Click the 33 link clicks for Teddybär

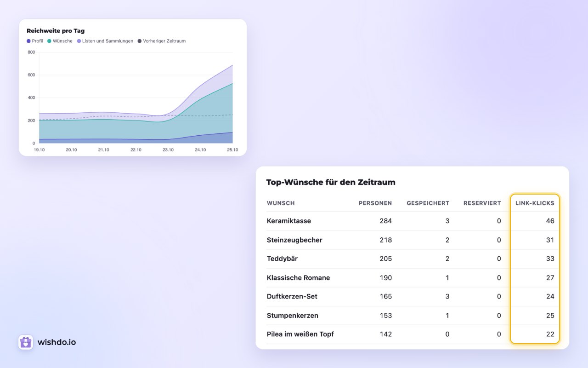(550, 259)
